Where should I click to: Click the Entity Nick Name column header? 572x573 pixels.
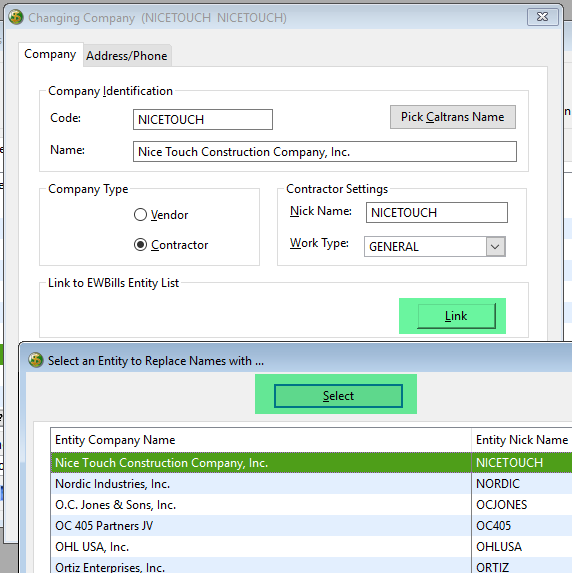click(x=522, y=440)
